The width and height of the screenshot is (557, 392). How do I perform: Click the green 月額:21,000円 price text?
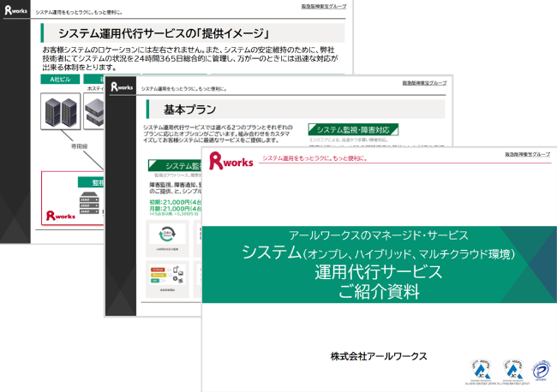coord(176,209)
